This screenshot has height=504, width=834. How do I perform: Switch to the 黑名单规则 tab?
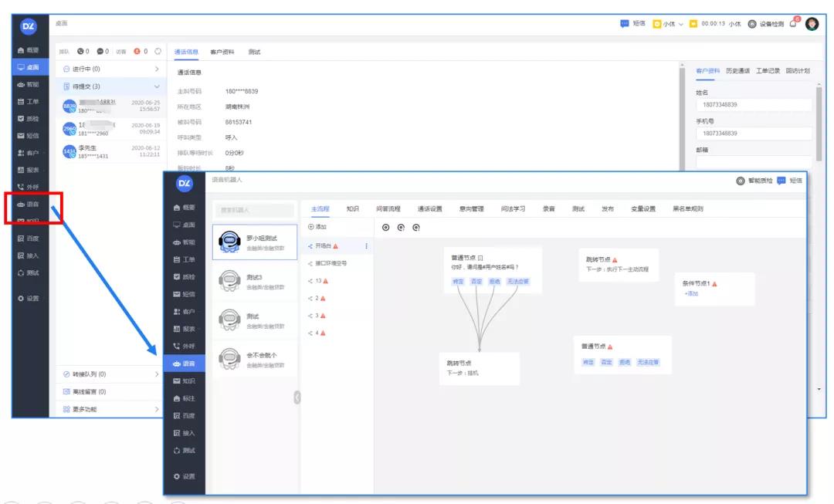pyautogui.click(x=687, y=208)
